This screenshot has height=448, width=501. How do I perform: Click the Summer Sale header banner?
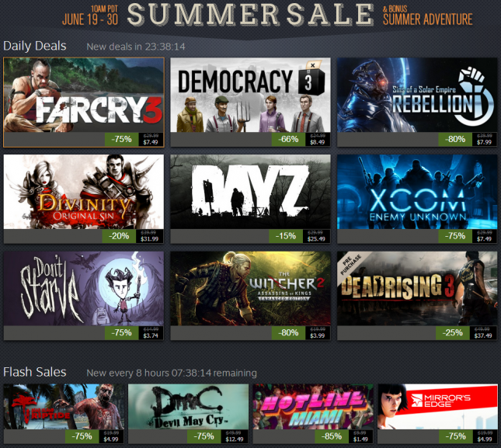[250, 15]
